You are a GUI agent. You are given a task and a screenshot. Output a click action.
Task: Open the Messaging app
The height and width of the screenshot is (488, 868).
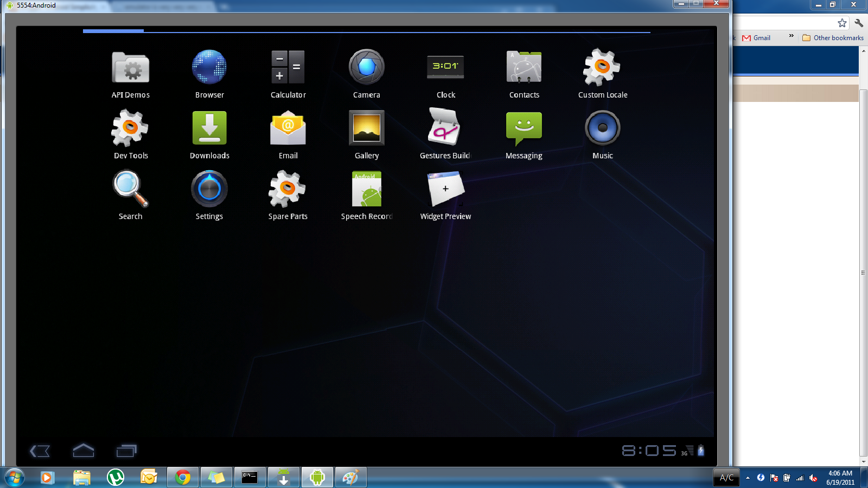pyautogui.click(x=524, y=127)
